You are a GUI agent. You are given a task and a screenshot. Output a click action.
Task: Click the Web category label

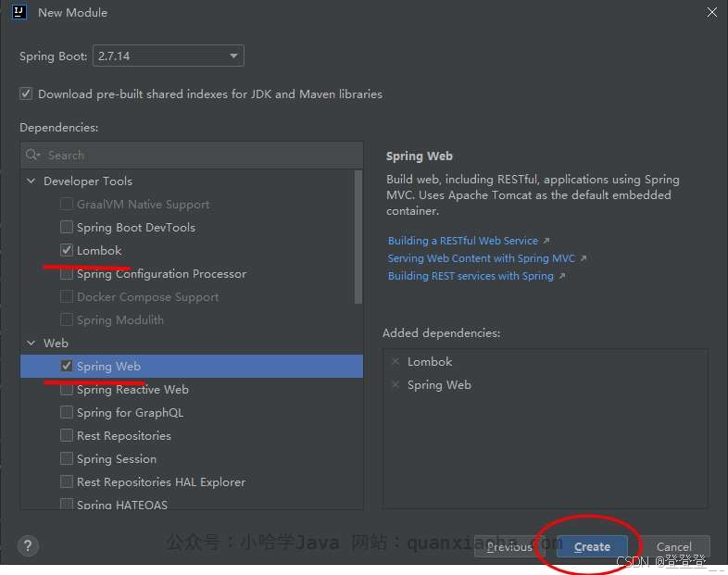coord(56,343)
